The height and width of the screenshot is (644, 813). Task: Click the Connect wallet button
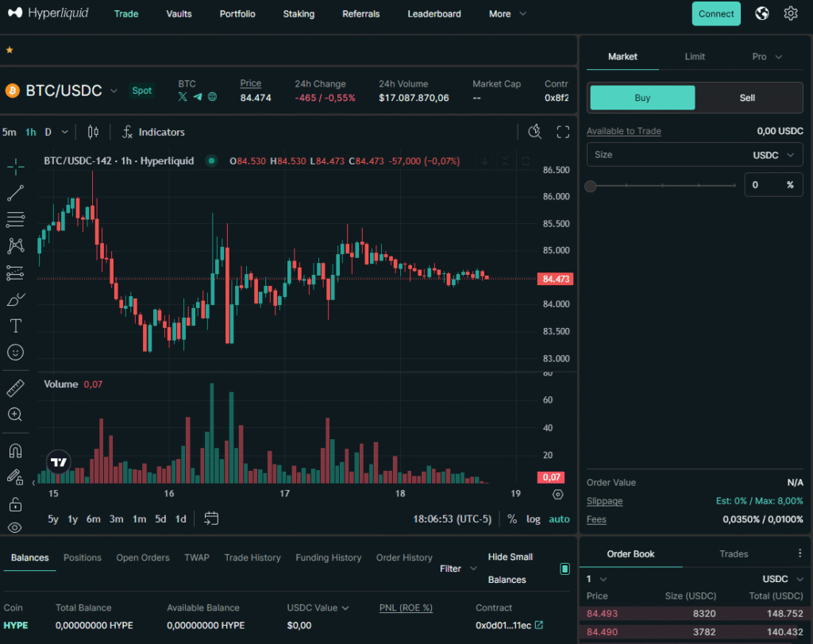pyautogui.click(x=716, y=13)
